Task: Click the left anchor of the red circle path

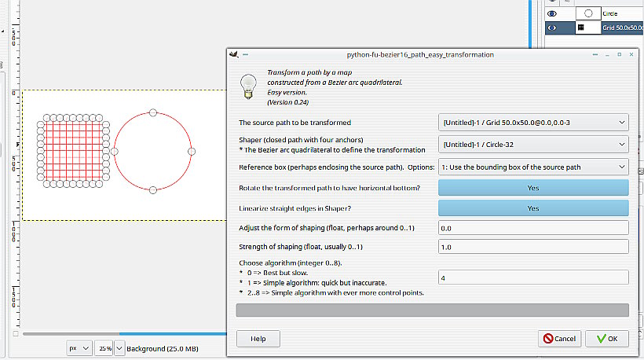Action: [115, 151]
